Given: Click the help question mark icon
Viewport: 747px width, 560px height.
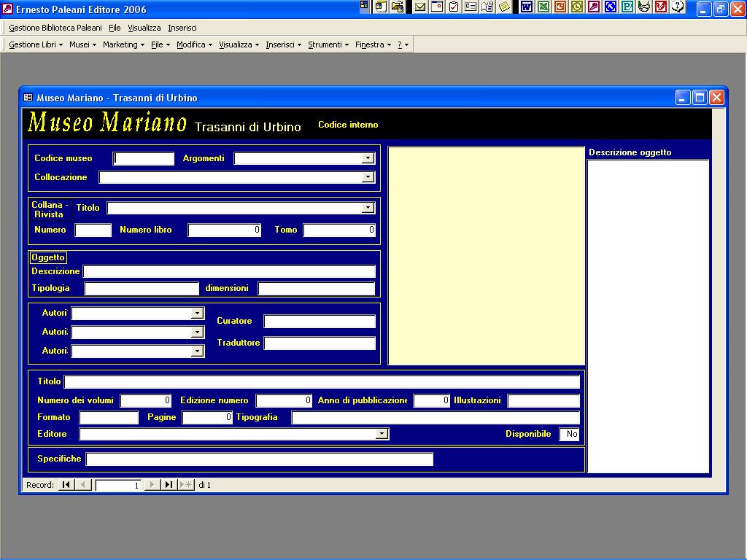Looking at the screenshot, I should [678, 7].
